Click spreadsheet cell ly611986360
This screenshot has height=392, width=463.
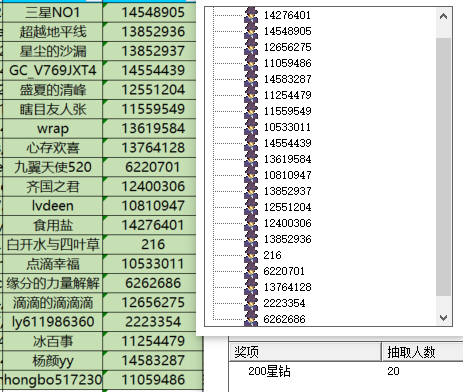[52, 322]
